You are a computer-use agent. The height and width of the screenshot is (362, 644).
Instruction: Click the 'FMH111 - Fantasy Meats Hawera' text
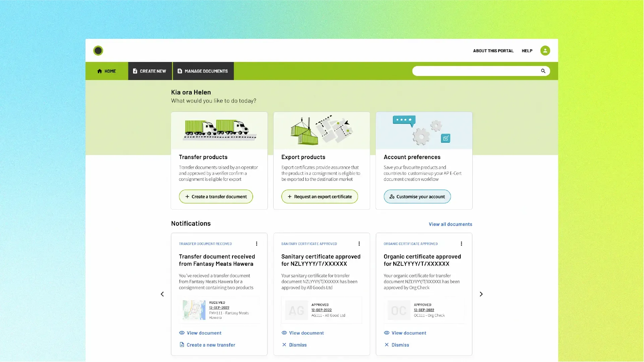229,315
